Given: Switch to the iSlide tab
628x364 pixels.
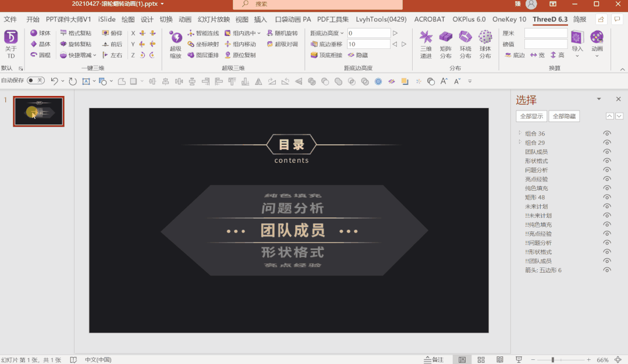Looking at the screenshot, I should click(x=107, y=19).
